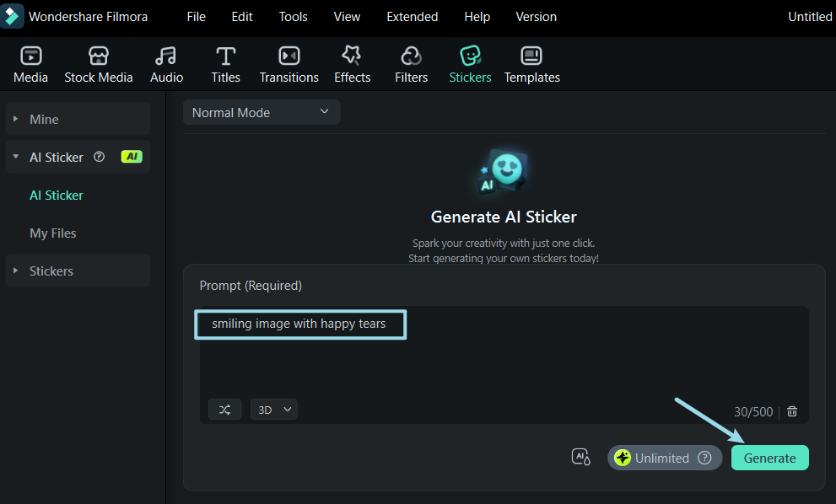Click the AI sticker smiley illustration
Image resolution: width=836 pixels, height=504 pixels.
tap(503, 171)
